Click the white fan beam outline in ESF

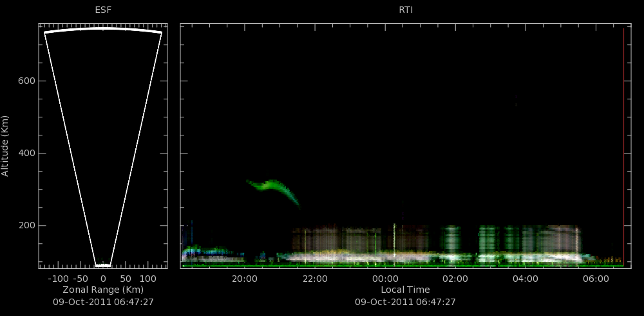pyautogui.click(x=103, y=147)
